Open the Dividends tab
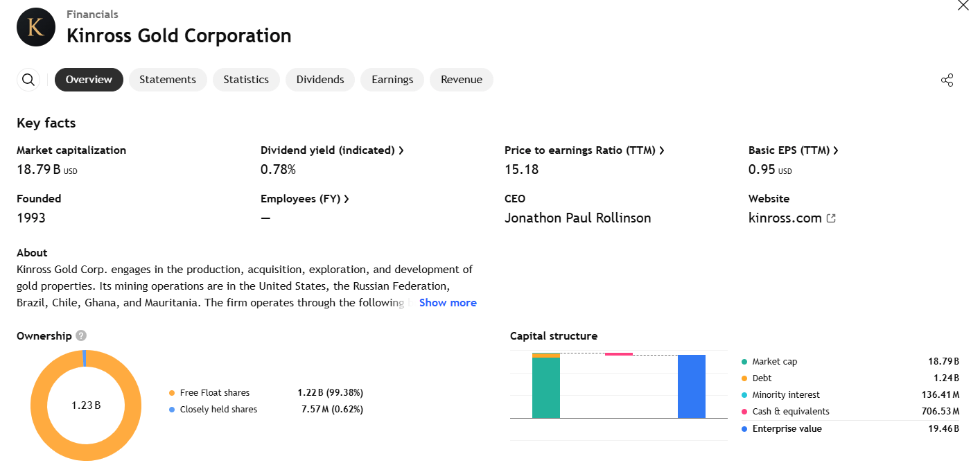 [320, 80]
